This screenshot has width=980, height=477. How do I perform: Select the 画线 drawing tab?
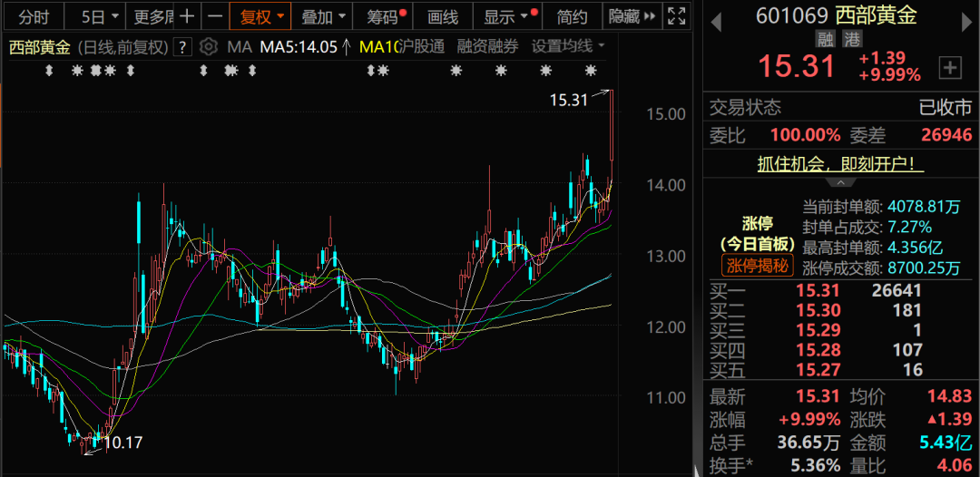443,16
